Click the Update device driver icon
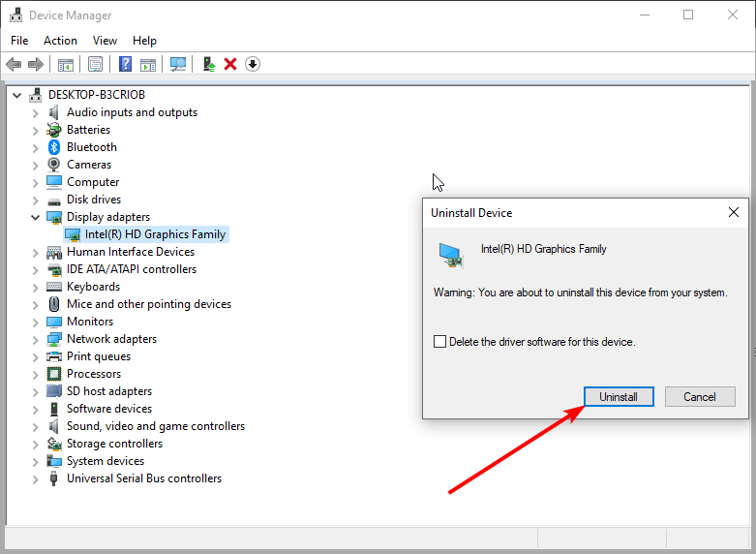Viewport: 756px width, 554px height. (209, 64)
